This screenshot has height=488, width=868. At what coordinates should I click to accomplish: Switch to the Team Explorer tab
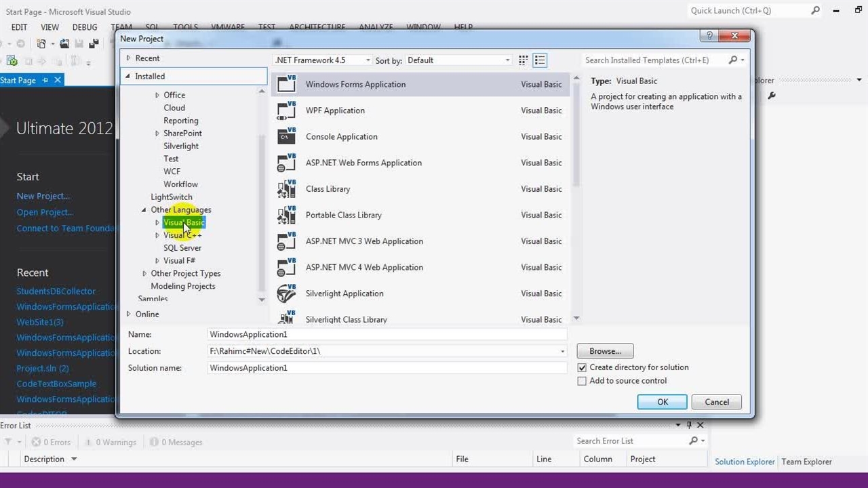coord(806,462)
